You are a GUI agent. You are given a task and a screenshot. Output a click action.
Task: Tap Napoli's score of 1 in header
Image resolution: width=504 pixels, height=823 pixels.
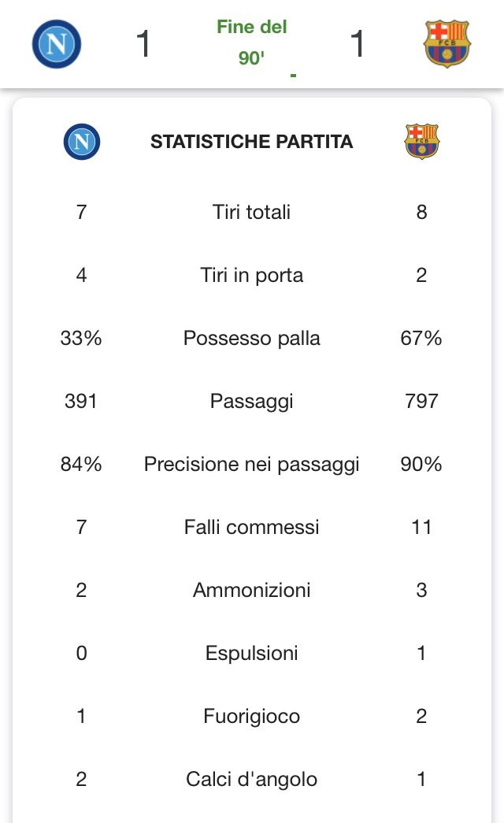point(143,43)
